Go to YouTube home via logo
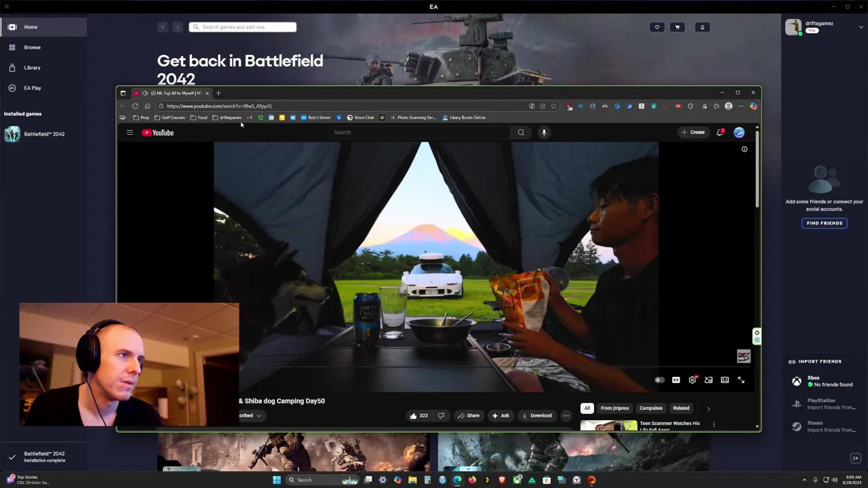This screenshot has width=868, height=488. click(158, 132)
